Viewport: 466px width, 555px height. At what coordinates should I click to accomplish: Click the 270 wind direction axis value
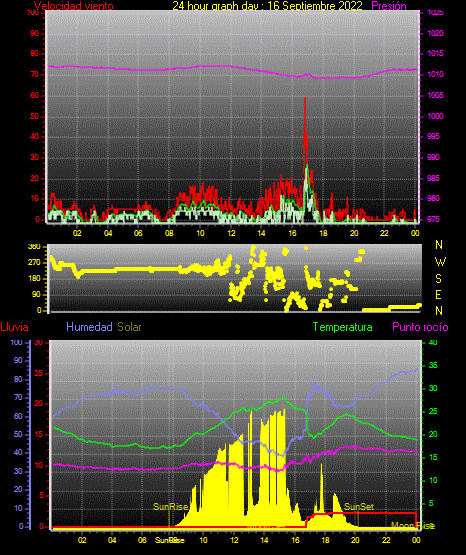[34, 263]
